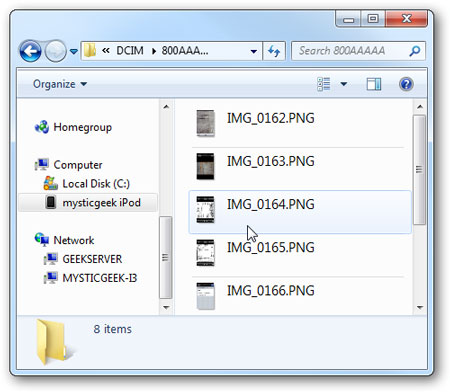
Task: Open the address bar history dropdown
Action: (254, 51)
